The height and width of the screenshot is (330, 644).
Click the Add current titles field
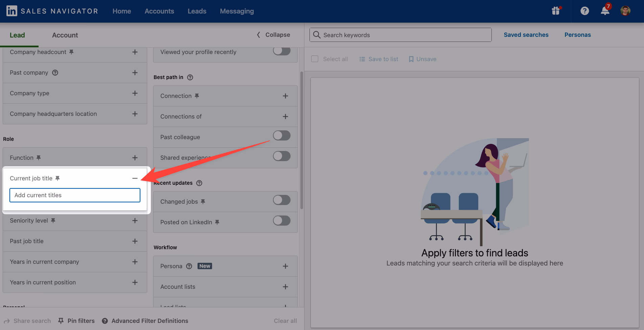pos(75,195)
